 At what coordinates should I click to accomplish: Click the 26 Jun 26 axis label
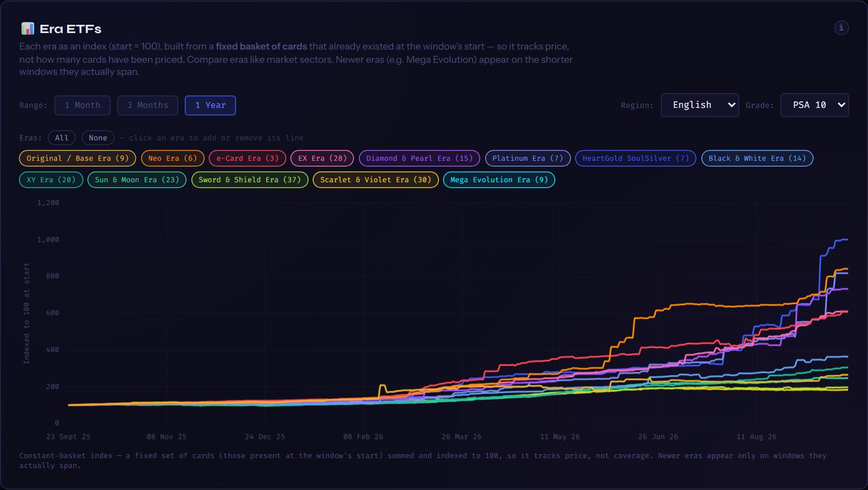[658, 437]
